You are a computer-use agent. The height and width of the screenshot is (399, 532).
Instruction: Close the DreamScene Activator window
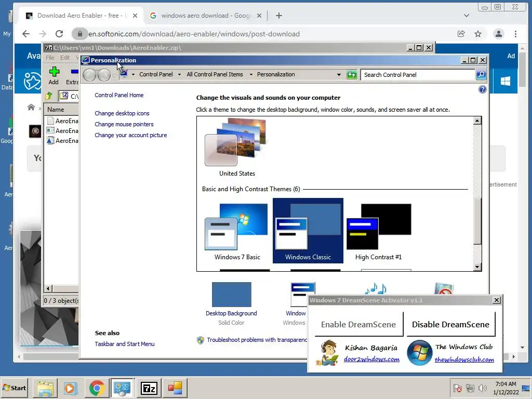[x=496, y=300]
